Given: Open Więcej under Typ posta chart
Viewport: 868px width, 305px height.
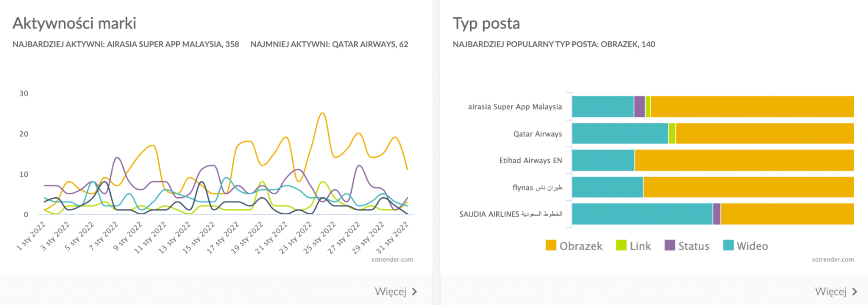Looking at the screenshot, I should (831, 292).
